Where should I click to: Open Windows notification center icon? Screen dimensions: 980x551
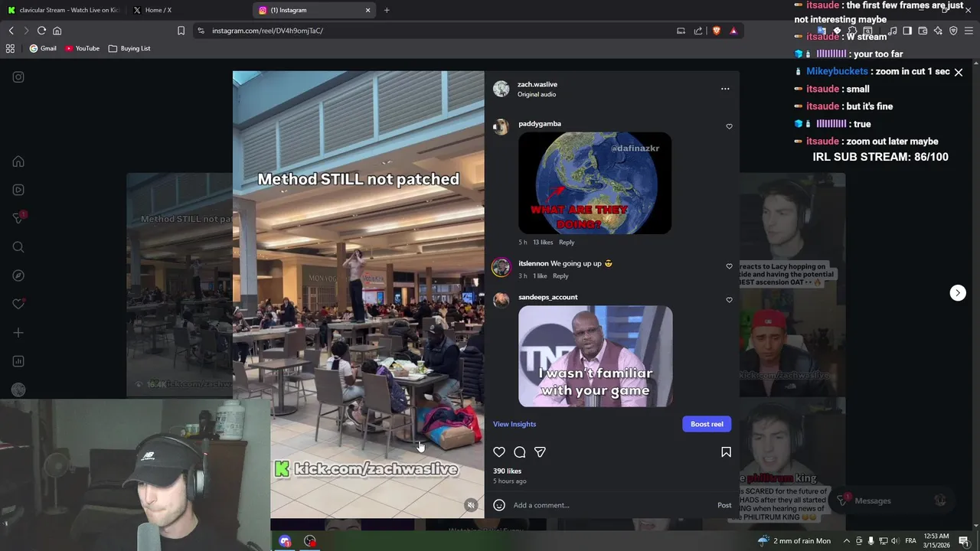click(x=964, y=541)
